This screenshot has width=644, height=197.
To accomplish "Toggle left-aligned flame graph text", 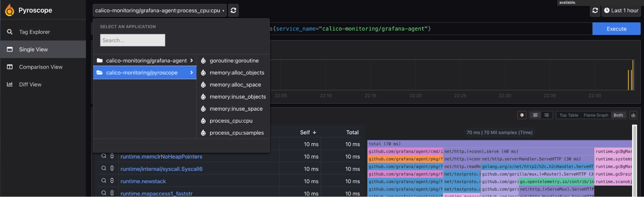I will tap(535, 115).
